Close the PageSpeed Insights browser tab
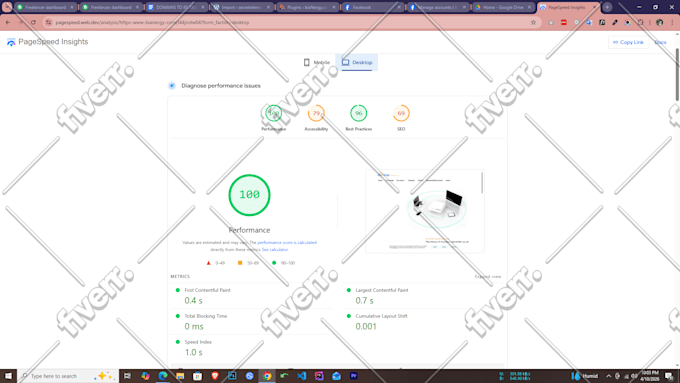680x383 pixels. [x=595, y=7]
